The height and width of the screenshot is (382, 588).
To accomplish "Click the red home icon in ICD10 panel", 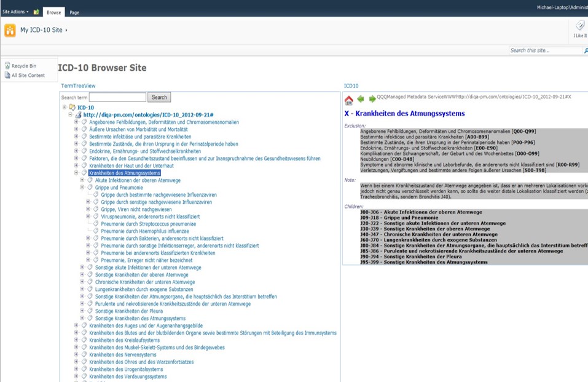I will click(x=349, y=100).
